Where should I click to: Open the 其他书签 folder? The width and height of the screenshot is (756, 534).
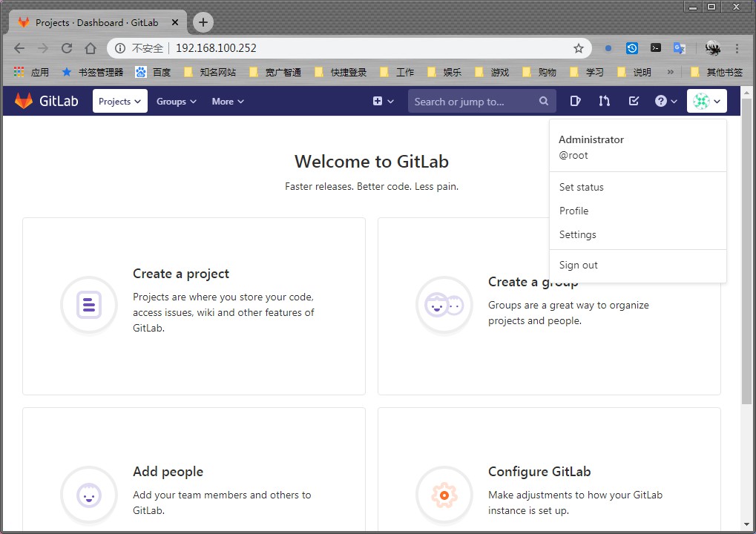click(717, 72)
